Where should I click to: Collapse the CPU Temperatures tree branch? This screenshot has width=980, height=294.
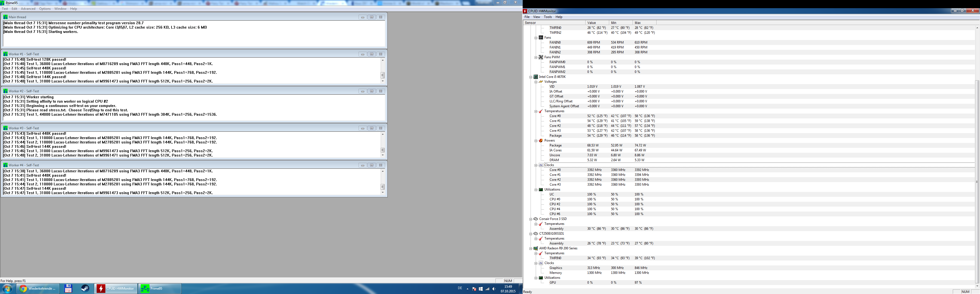coord(536,111)
